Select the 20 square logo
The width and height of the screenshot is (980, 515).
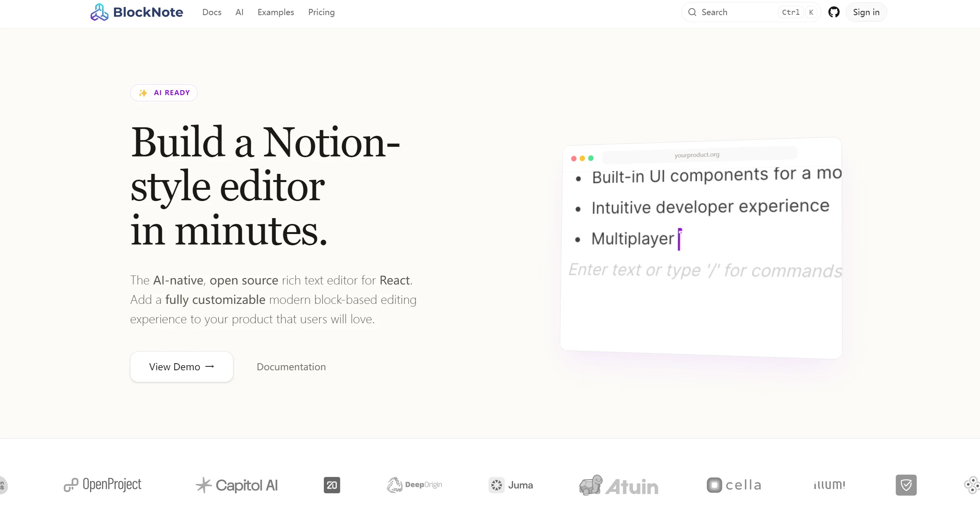(x=332, y=485)
